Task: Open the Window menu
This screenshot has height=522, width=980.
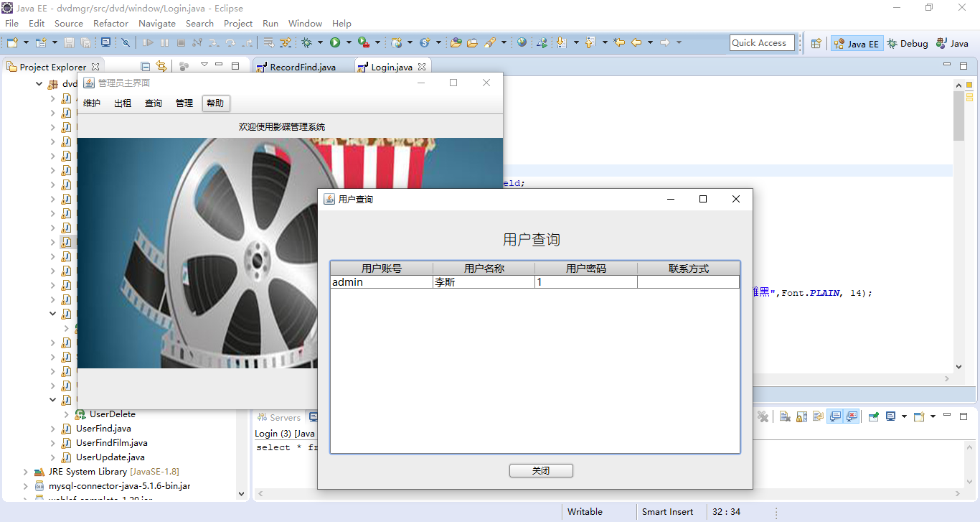Action: pos(305,24)
